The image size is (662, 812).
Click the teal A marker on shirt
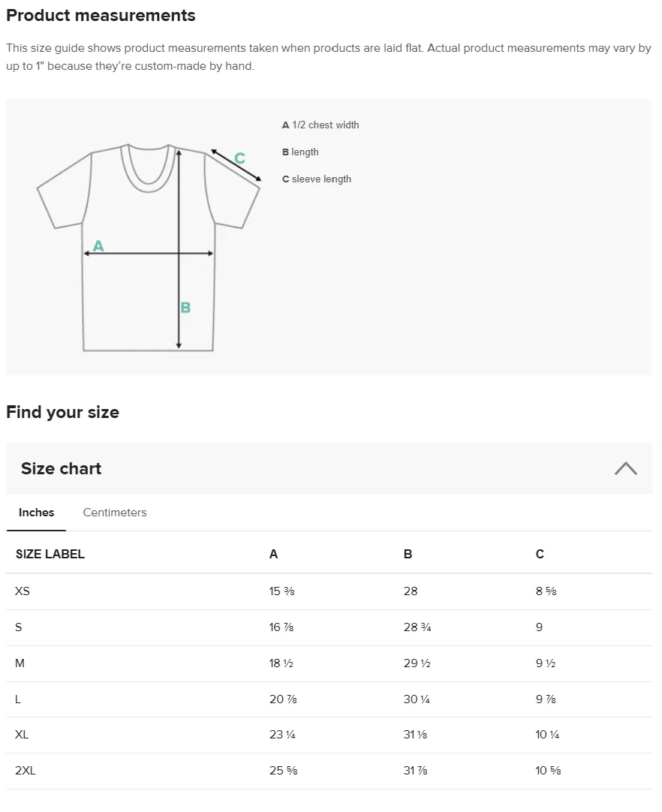click(98, 245)
